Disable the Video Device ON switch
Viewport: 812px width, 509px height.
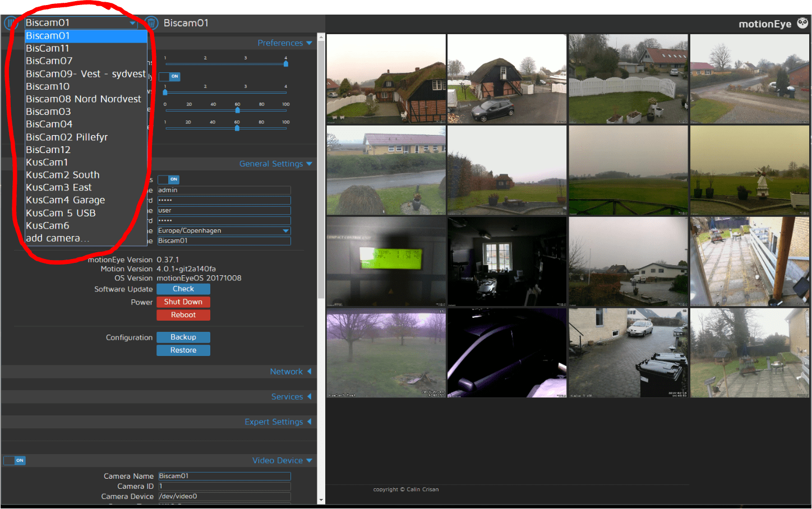(15, 460)
